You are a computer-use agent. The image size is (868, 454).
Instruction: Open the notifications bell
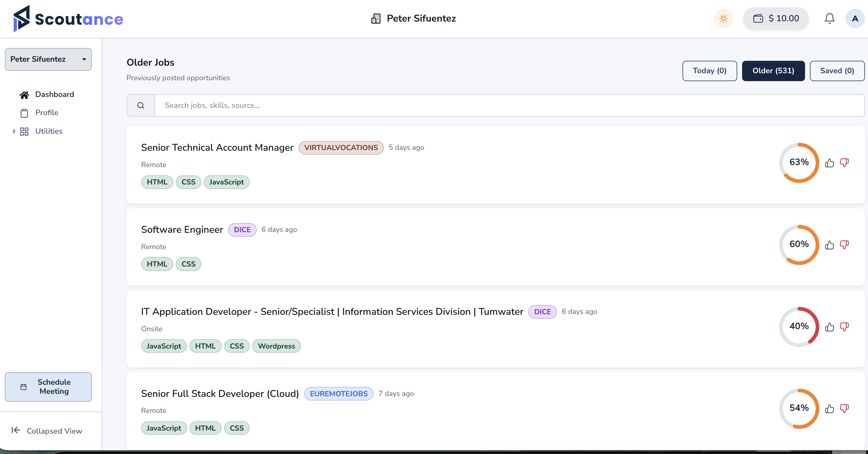pos(829,18)
